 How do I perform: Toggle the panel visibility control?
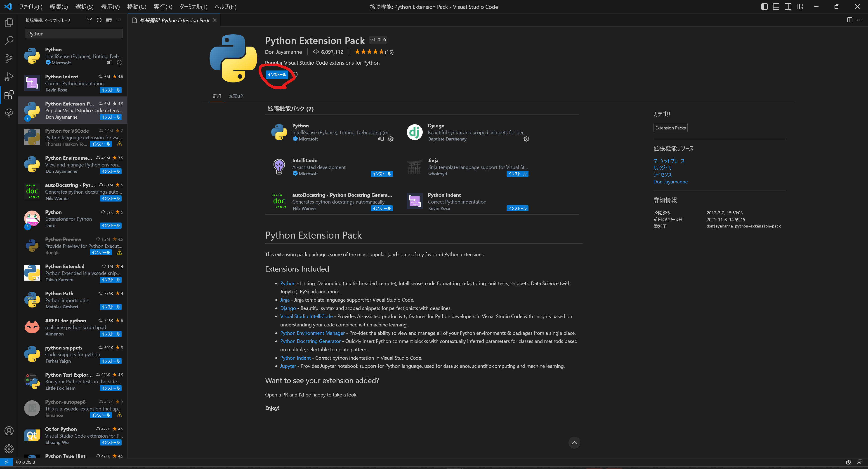[x=776, y=6]
